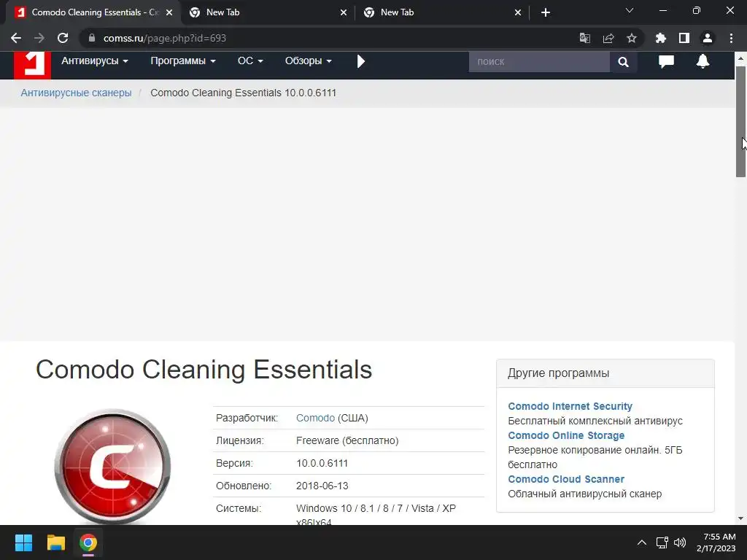Open File Explorer from taskbar

[x=55, y=542]
